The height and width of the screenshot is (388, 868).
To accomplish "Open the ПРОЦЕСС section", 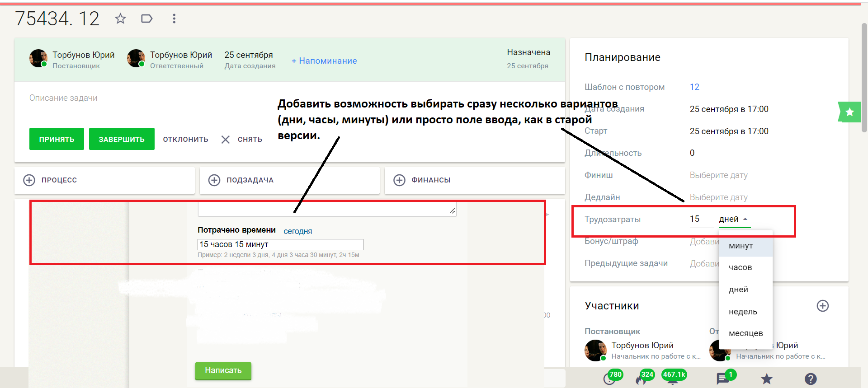I will tap(104, 180).
